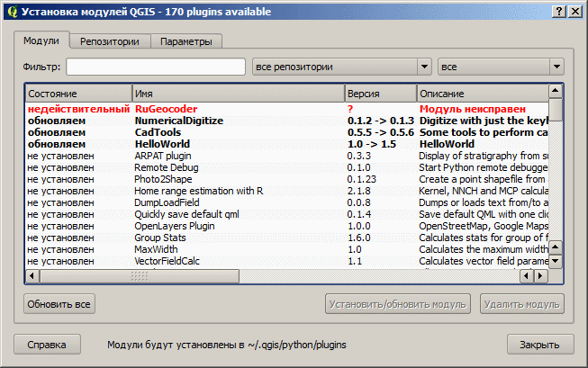
Task: Click the 'Обновить все' button
Action: [59, 304]
